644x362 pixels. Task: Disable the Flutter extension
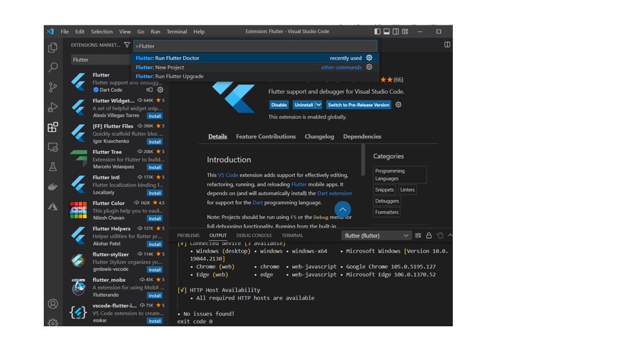click(x=279, y=105)
